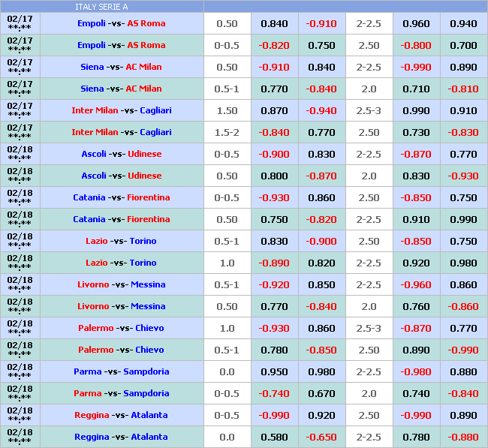The height and width of the screenshot is (448, 488).
Task: Select the -0.940 odds for Inter Milan vs Cagliari
Action: (321, 110)
